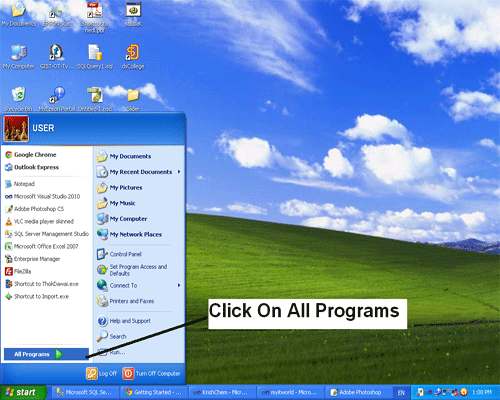500x400 pixels.
Task: Open the doCollege desktop shortcut
Action: point(133,57)
